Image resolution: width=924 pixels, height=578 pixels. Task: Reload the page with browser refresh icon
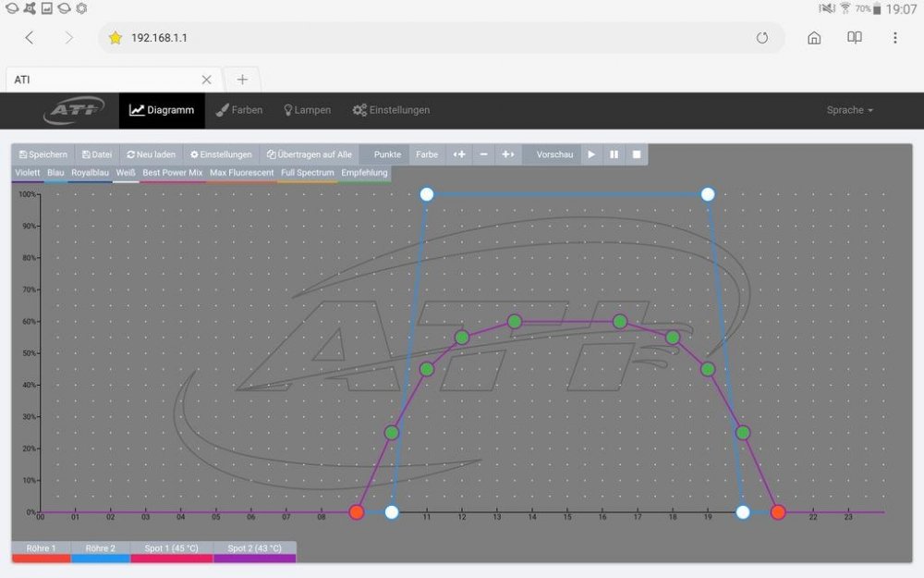(762, 38)
